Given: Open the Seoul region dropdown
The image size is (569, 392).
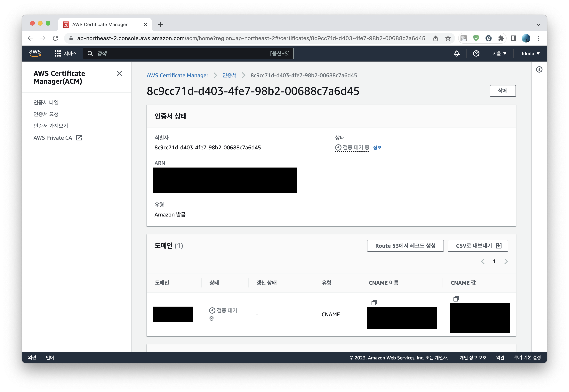Looking at the screenshot, I should (500, 53).
